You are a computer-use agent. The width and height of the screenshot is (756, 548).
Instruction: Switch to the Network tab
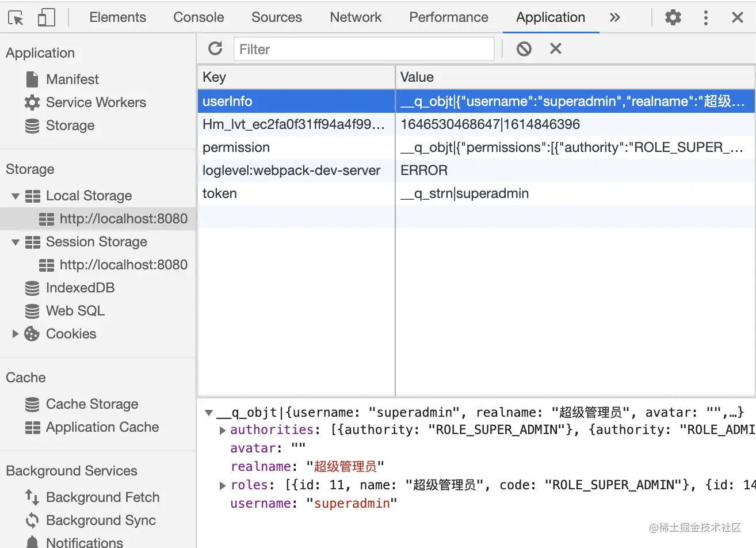pos(355,17)
